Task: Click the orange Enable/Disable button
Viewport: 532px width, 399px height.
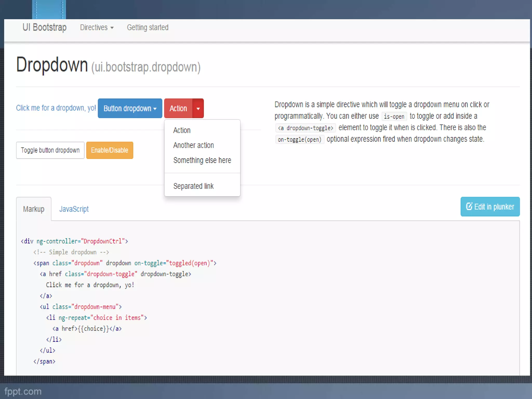Action: tap(110, 150)
